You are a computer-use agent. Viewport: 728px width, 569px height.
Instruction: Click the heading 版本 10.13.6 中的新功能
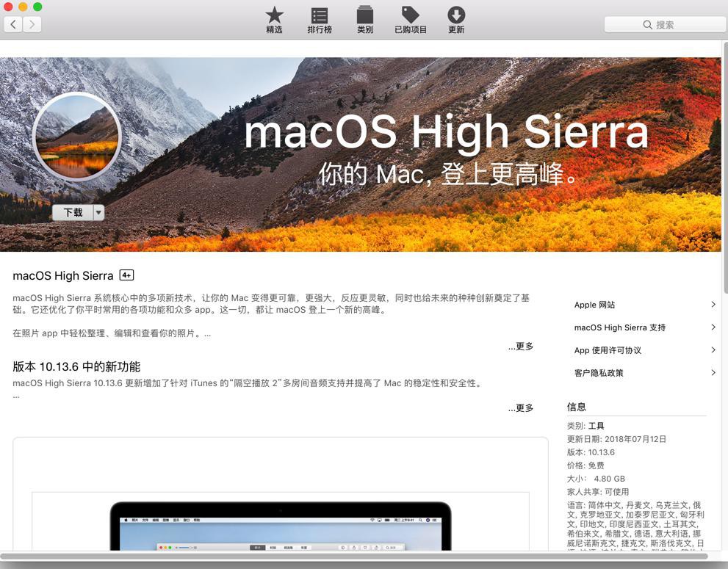coord(76,366)
